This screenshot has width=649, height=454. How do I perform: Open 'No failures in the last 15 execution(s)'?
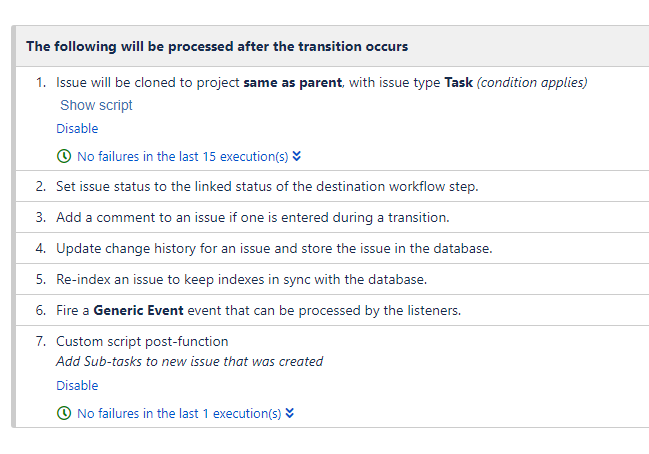(x=183, y=156)
